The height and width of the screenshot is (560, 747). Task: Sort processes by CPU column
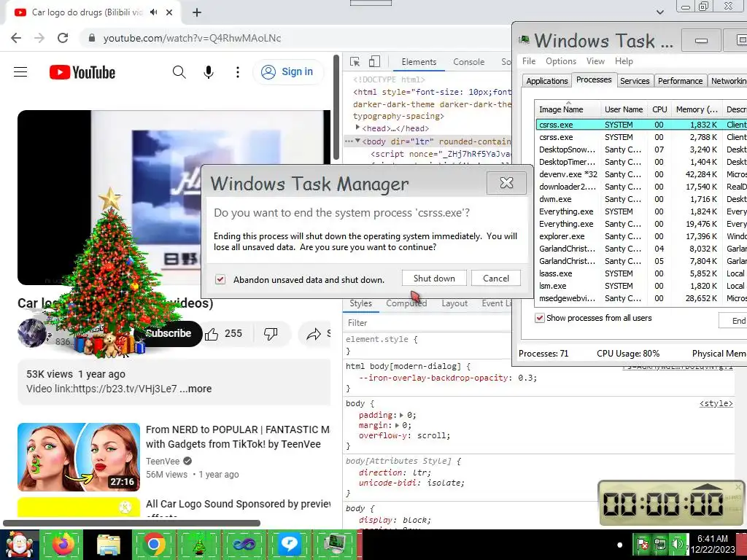[x=659, y=109]
